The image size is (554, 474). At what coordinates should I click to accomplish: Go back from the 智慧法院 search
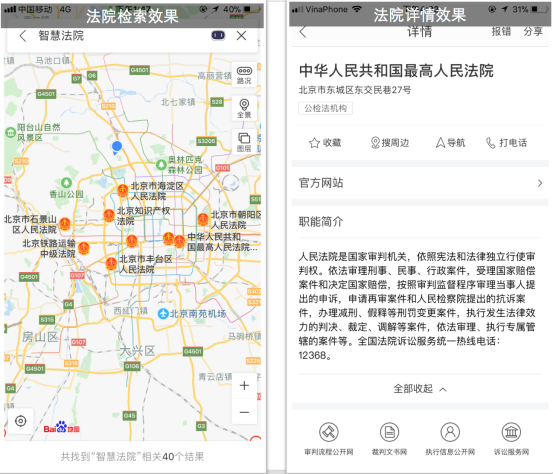(x=23, y=36)
